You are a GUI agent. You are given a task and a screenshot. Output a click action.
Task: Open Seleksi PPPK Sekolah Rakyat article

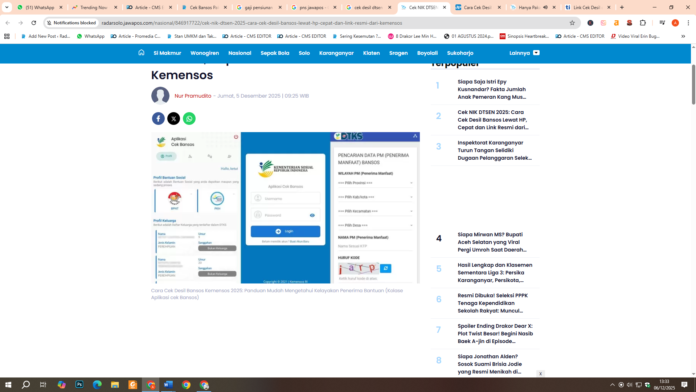tap(493, 303)
